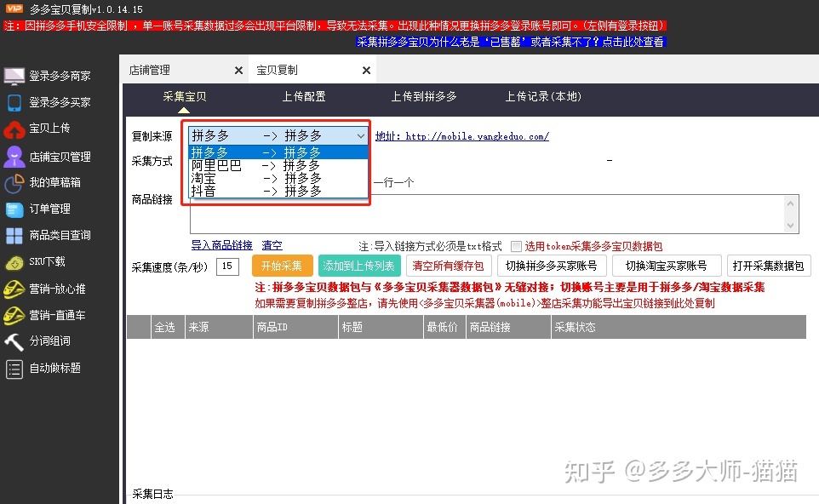Click the phone icon beside 登录多多买家

(14, 102)
